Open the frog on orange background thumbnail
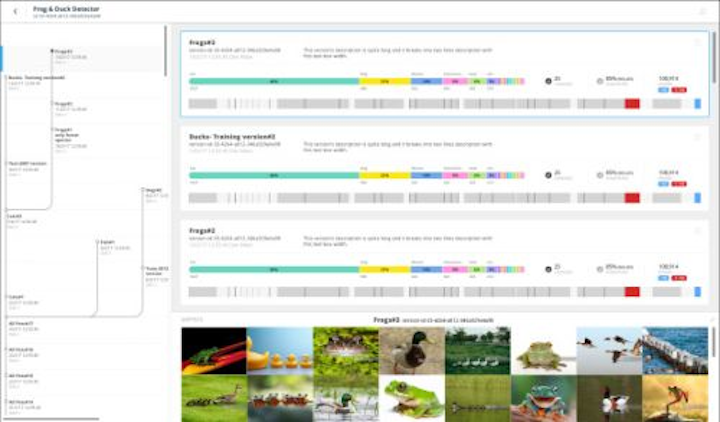 (x=675, y=399)
